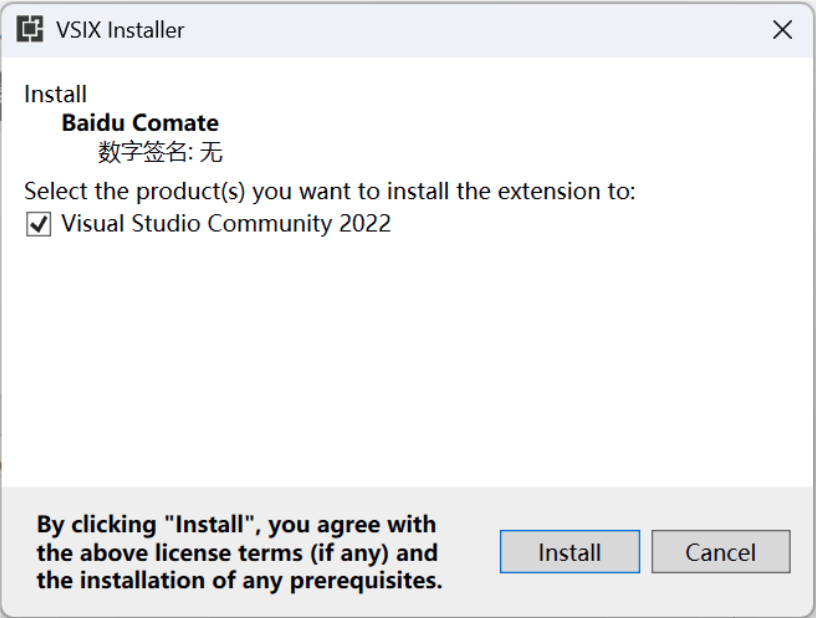Click the '2022' in the product name
Viewport: 816px width, 618px height.
point(365,224)
